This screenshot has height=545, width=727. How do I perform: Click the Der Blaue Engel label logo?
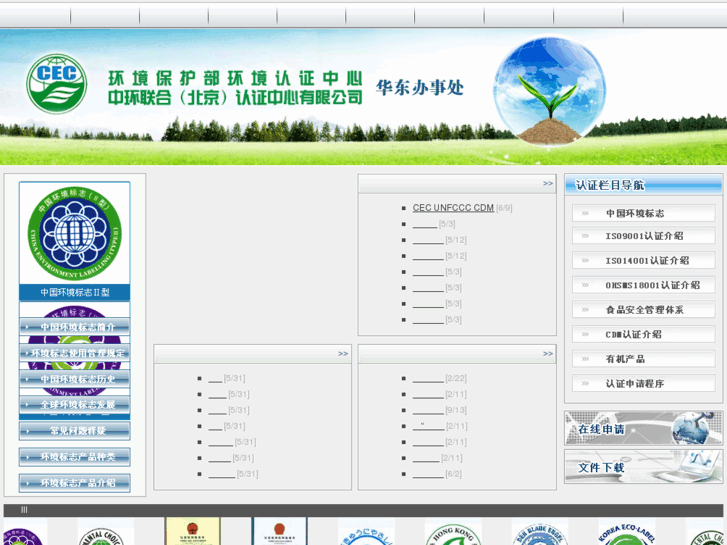click(539, 532)
